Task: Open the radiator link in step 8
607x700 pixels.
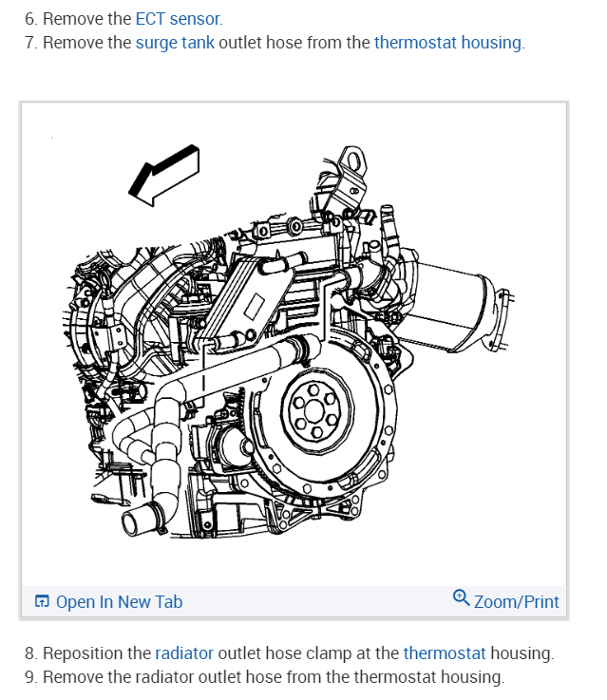Action: (x=184, y=653)
